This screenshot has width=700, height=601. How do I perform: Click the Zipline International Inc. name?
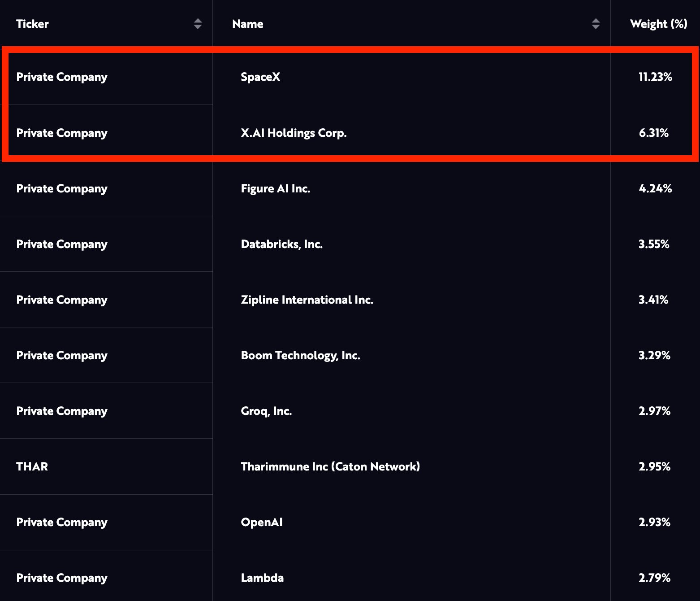(x=307, y=300)
